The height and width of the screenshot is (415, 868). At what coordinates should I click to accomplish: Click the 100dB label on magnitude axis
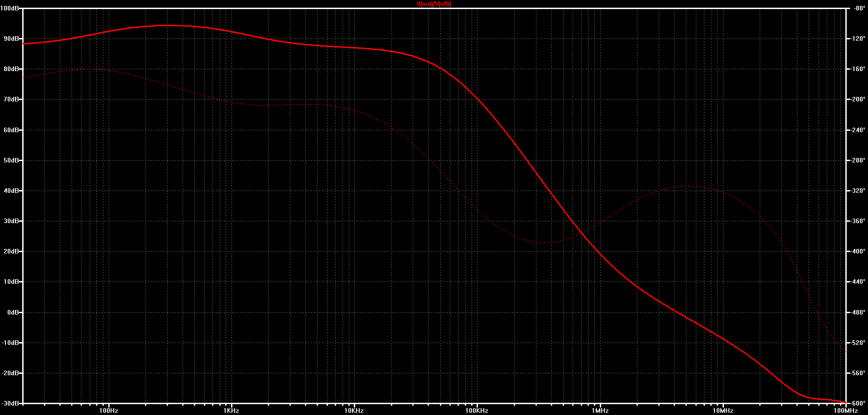coord(9,8)
